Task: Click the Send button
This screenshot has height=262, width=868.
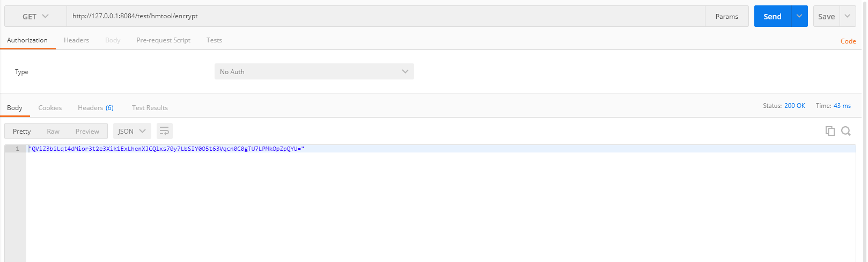Action: coord(772,17)
